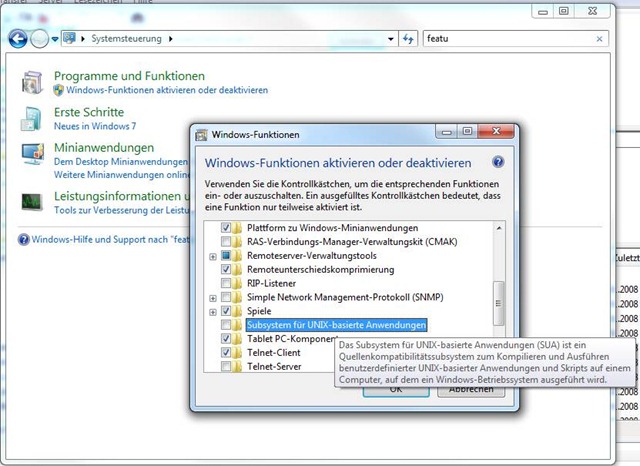The width and height of the screenshot is (640, 466).
Task: Open the recent pages dropdown arrow
Action: 55,40
